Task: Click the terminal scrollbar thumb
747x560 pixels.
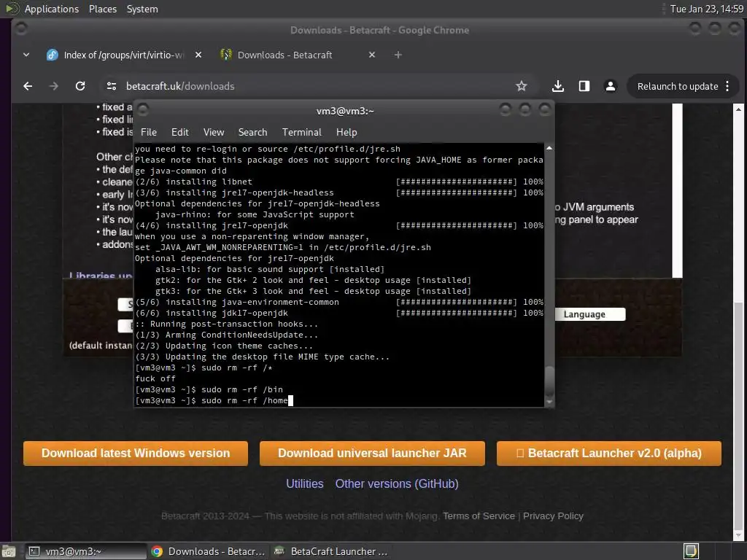Action: pos(549,380)
